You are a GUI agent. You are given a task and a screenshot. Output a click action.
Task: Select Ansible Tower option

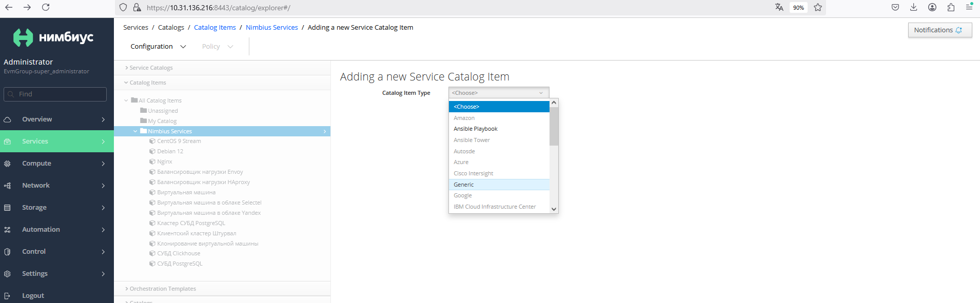click(499, 140)
